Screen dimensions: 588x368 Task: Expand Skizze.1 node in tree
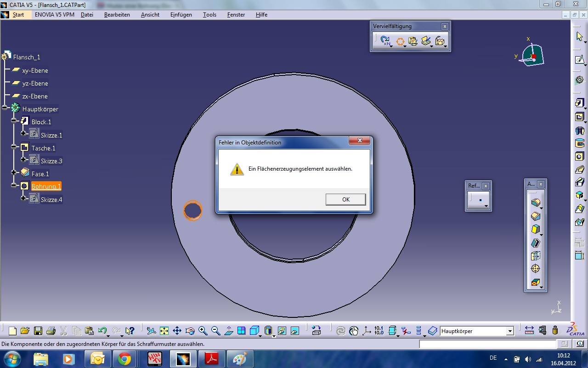coord(23,133)
